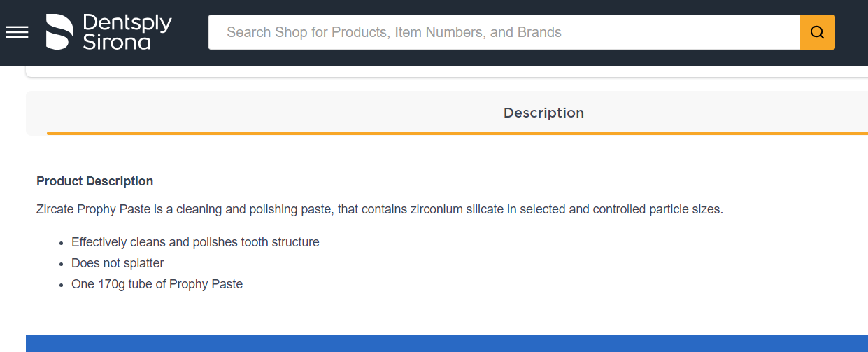Click the word Zircate in the description

pos(55,209)
